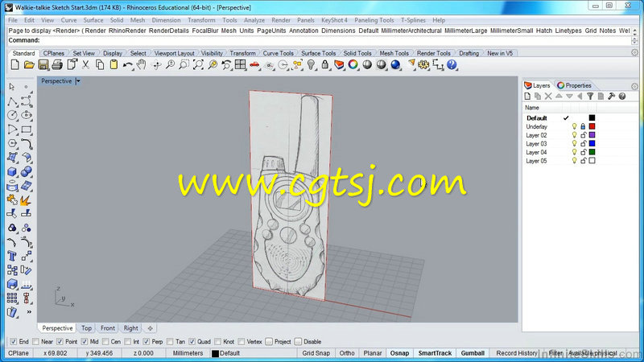This screenshot has height=362, width=644.
Task: Delete layer with the X icon
Action: pyautogui.click(x=548, y=97)
